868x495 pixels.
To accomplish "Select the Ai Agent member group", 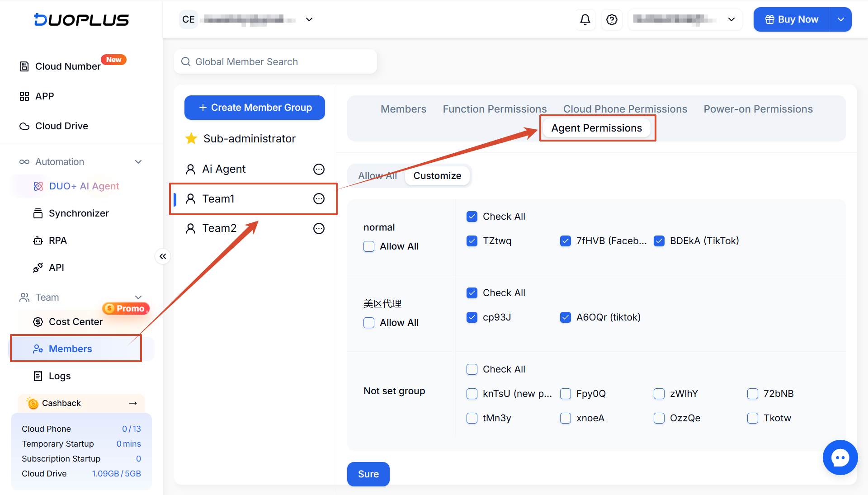I will [254, 169].
